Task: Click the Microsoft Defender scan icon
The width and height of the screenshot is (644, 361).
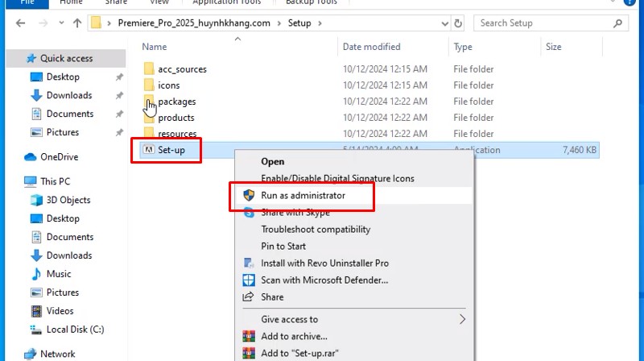Action: [x=248, y=280]
